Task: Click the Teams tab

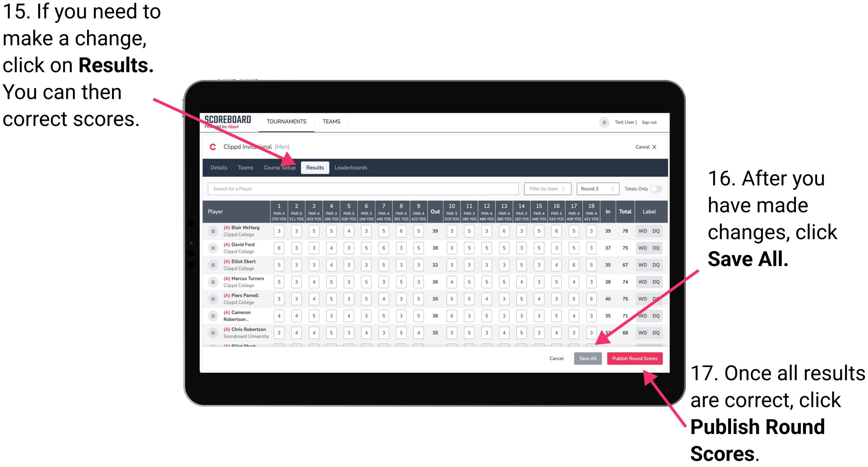Action: pos(242,167)
